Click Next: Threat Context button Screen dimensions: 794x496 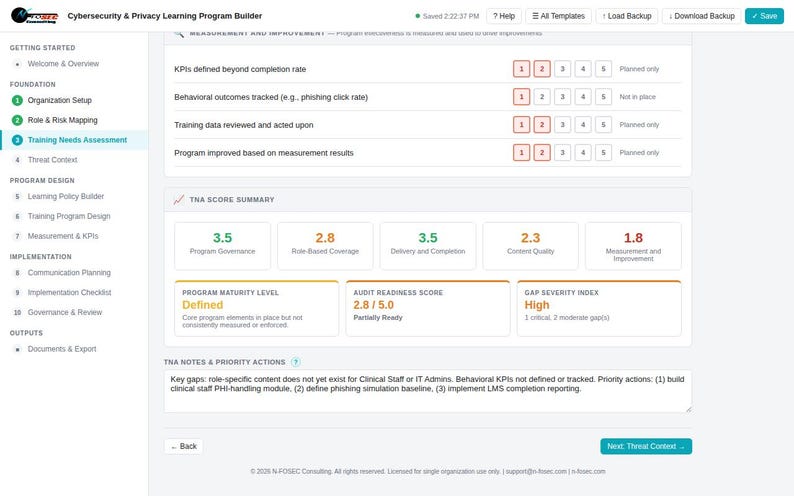[646, 446]
